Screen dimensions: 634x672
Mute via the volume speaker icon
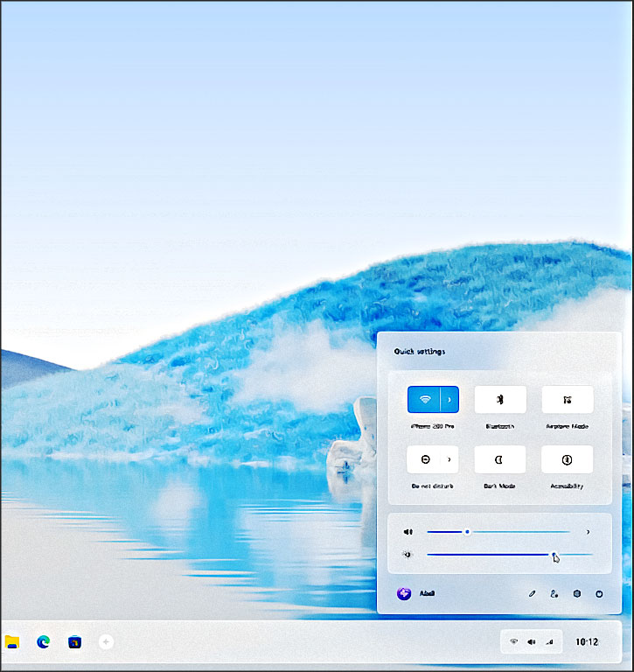408,532
